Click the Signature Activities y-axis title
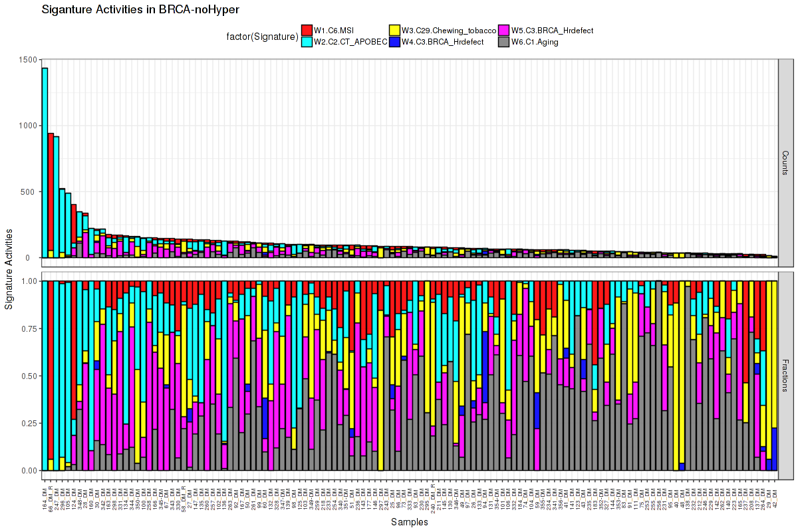This screenshot has height=532, width=798. click(9, 269)
